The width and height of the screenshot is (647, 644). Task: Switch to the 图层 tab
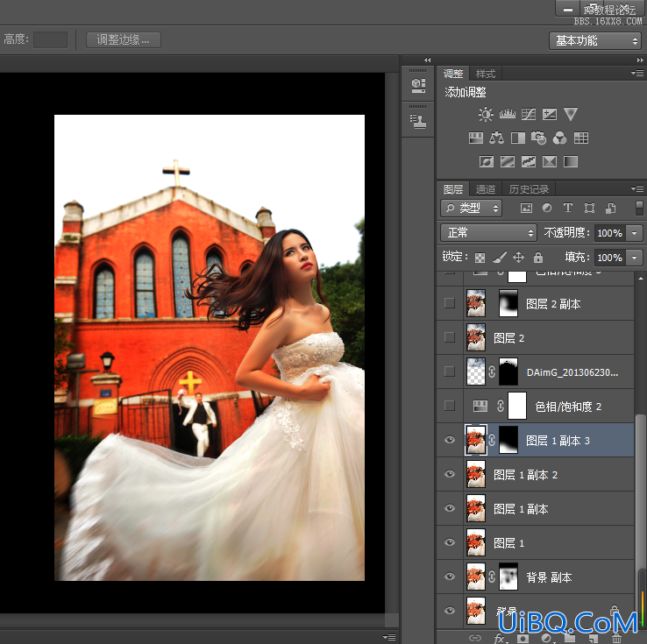pos(453,189)
